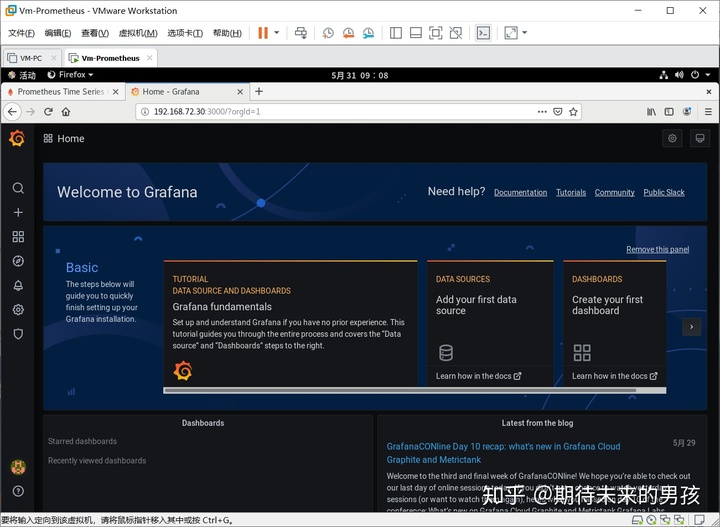Open the 虚拟机(M) menu
The height and width of the screenshot is (527, 720).
point(138,33)
